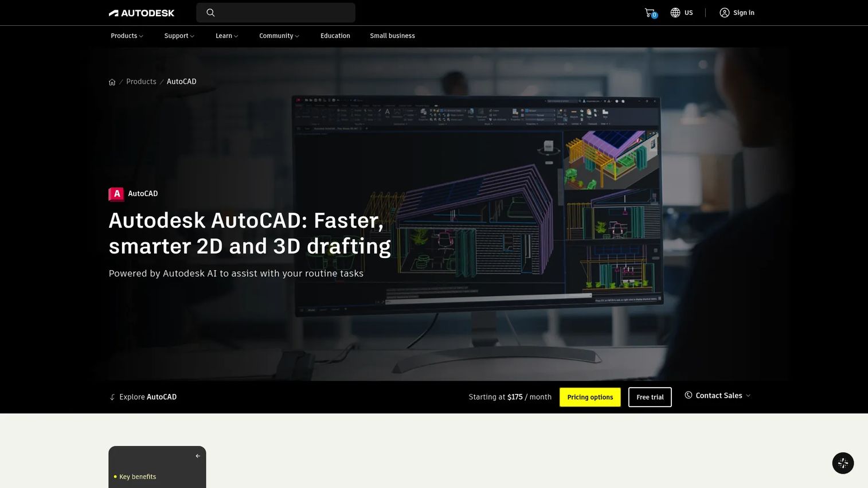Click the Sign in link
Screen dimensions: 868x488
click(x=744, y=13)
